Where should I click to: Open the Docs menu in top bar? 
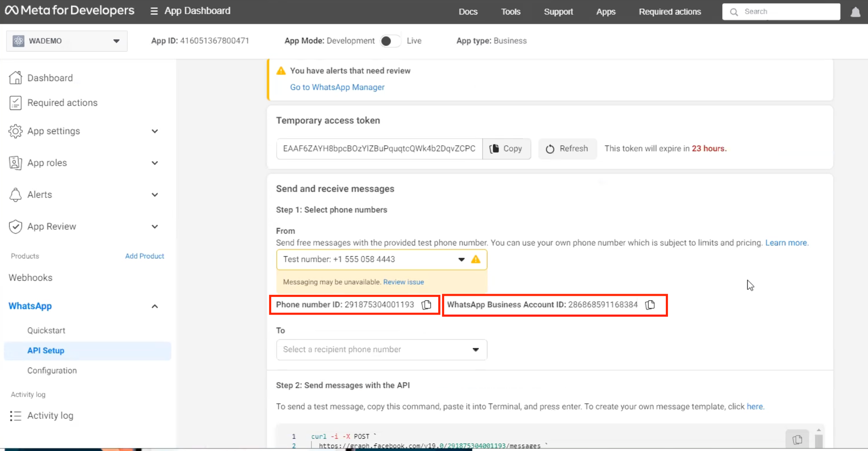click(x=468, y=12)
